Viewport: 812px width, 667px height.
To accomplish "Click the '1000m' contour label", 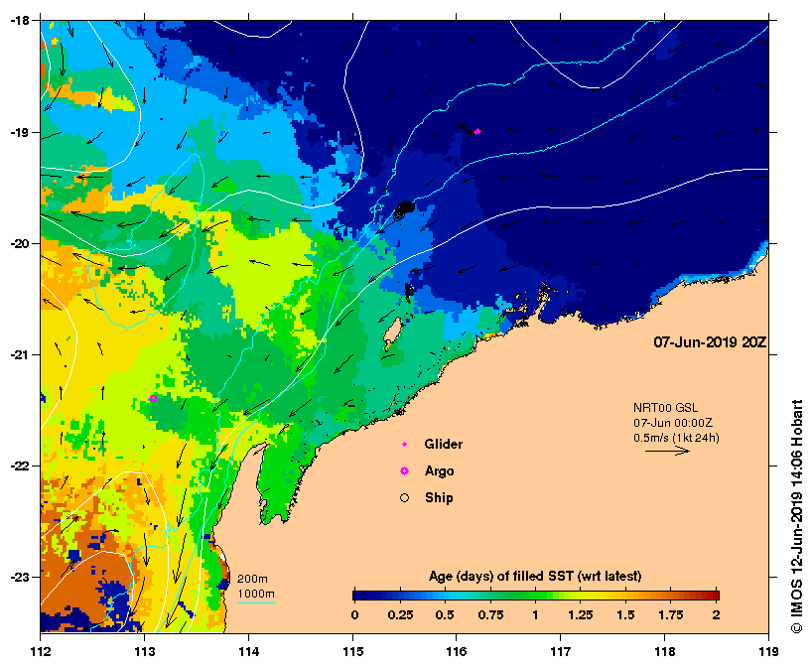I will [256, 594].
